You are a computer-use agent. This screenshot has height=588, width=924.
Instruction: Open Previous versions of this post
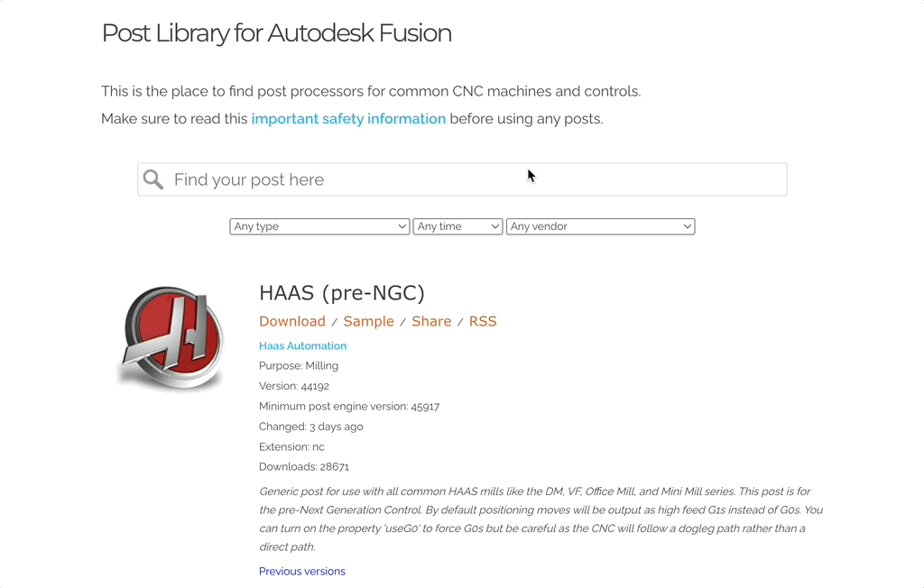click(x=301, y=571)
